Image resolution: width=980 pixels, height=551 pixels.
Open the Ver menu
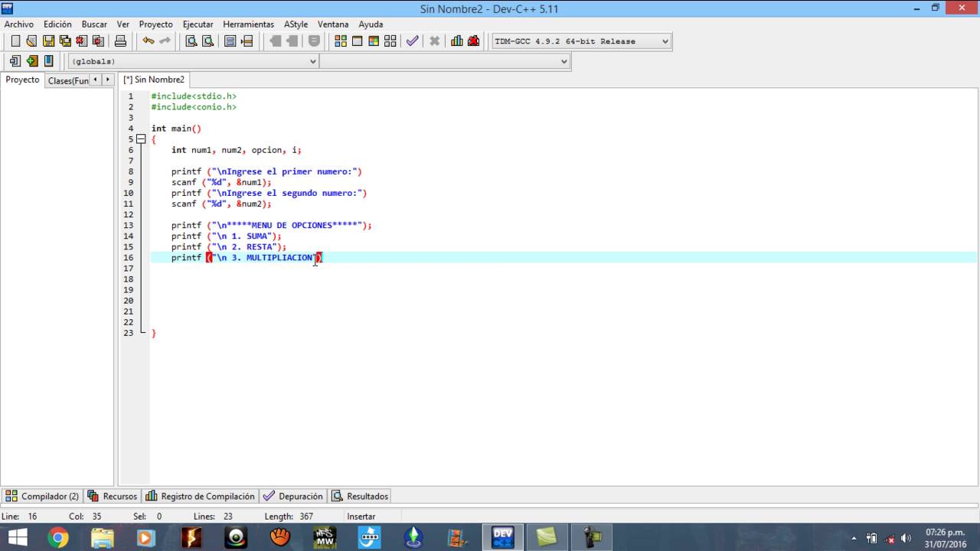coord(123,24)
